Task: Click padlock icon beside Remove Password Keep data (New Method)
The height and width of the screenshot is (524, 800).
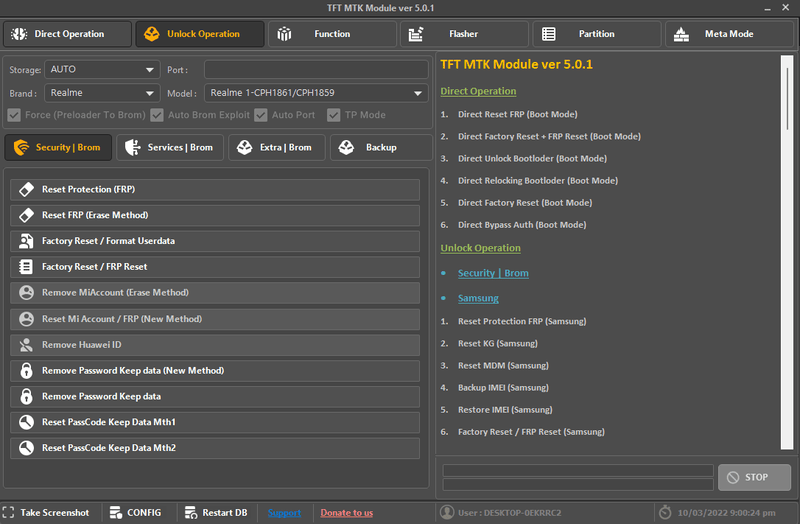Action: (x=26, y=370)
